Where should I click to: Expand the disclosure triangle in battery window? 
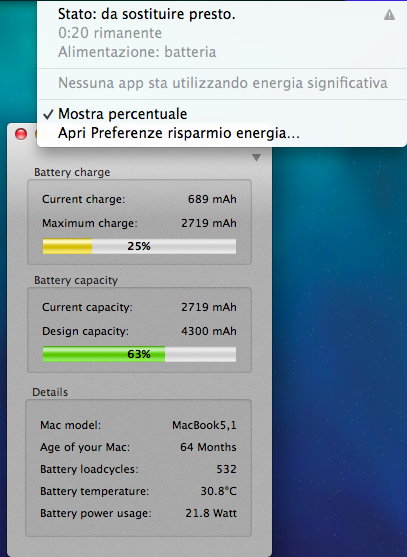tap(256, 157)
